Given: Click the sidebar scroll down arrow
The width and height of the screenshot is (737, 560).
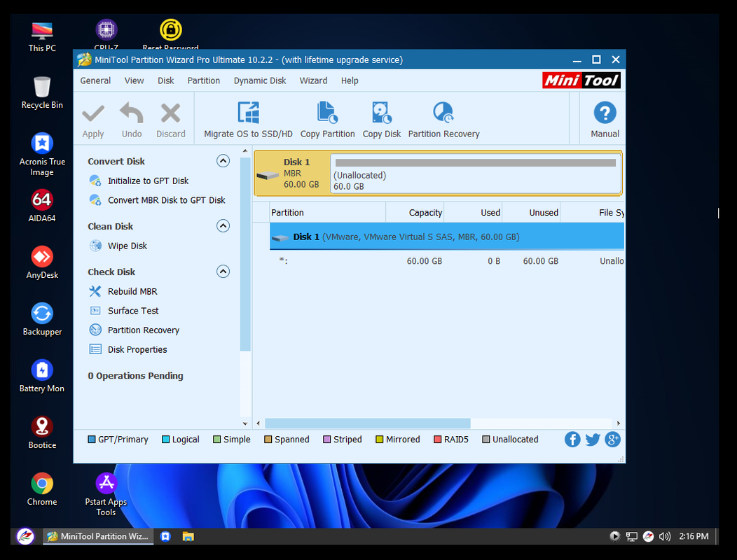Looking at the screenshot, I should [245, 423].
